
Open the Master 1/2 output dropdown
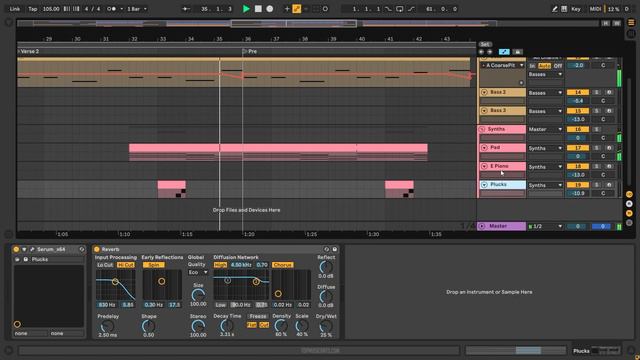click(x=545, y=226)
